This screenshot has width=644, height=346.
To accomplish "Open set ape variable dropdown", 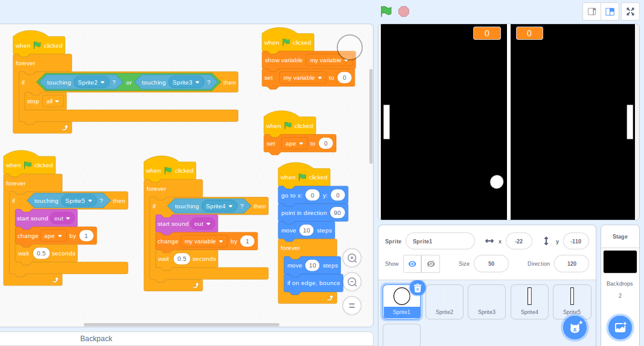I will [294, 144].
